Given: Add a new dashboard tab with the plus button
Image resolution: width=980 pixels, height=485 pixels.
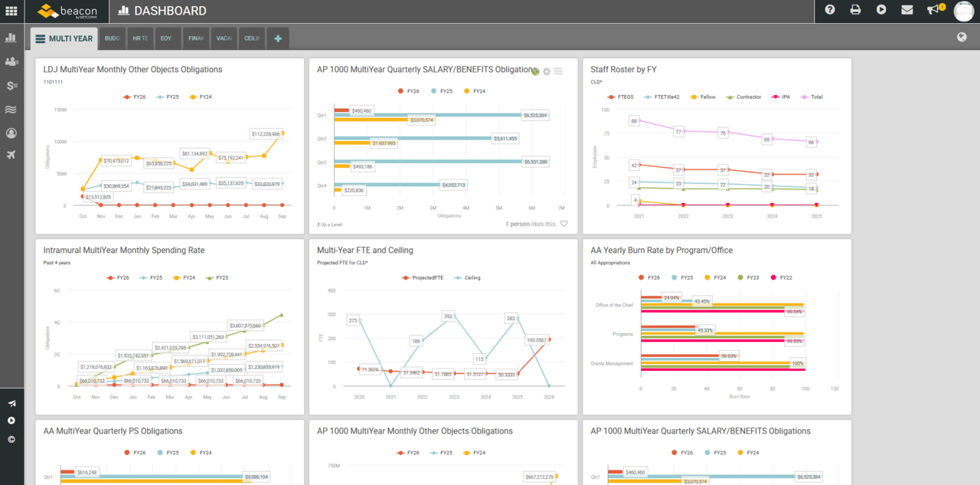Looking at the screenshot, I should [277, 38].
